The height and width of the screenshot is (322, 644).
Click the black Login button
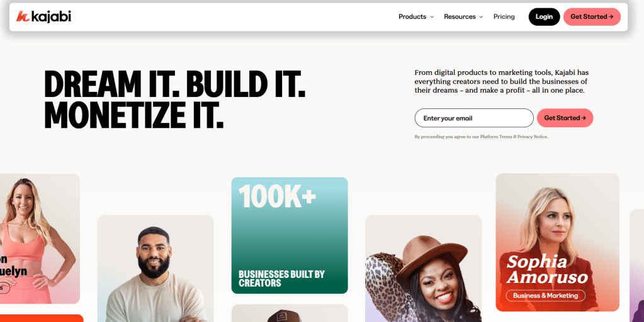pyautogui.click(x=544, y=17)
